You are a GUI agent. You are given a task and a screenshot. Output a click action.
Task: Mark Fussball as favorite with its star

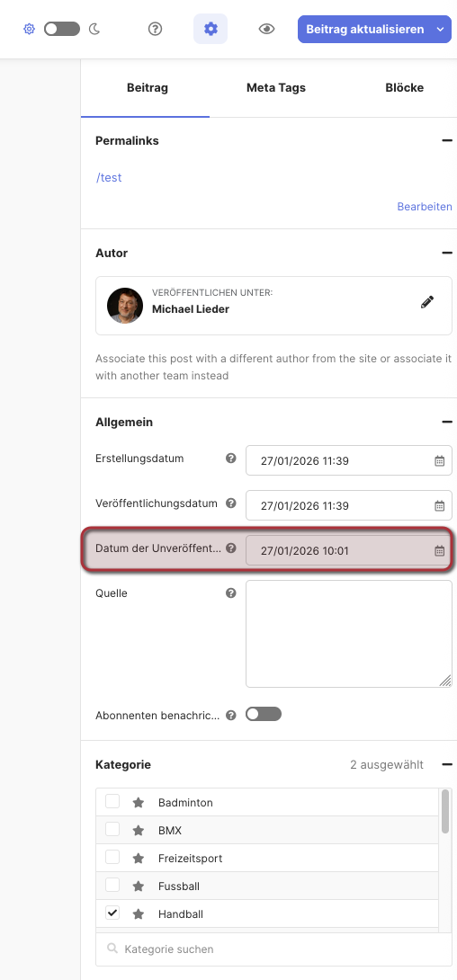pos(139,886)
